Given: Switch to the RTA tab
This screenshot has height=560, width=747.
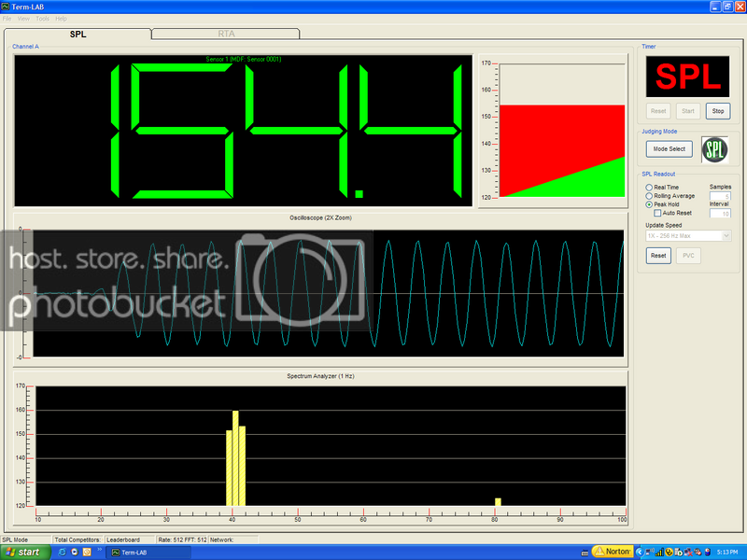Looking at the screenshot, I should pyautogui.click(x=226, y=34).
